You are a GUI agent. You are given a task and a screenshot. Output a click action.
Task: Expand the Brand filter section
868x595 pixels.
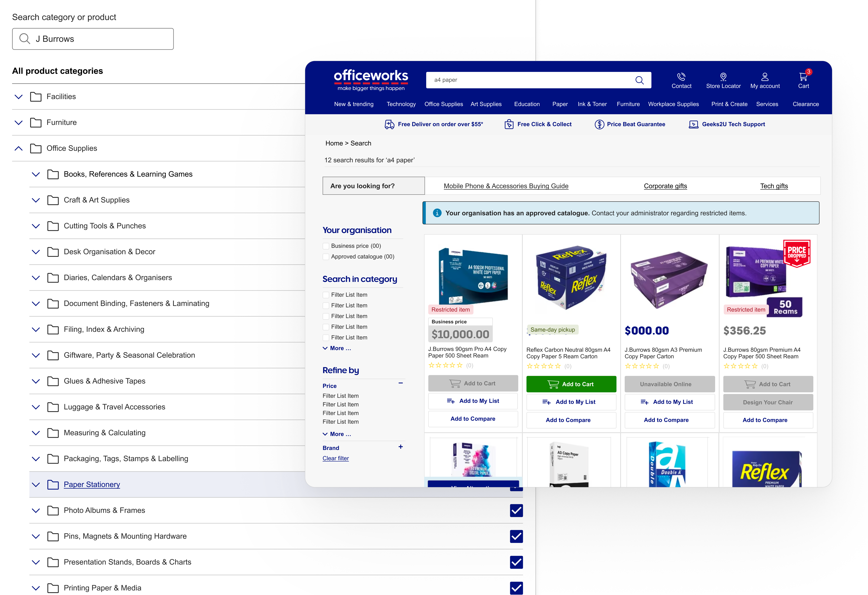click(x=400, y=447)
